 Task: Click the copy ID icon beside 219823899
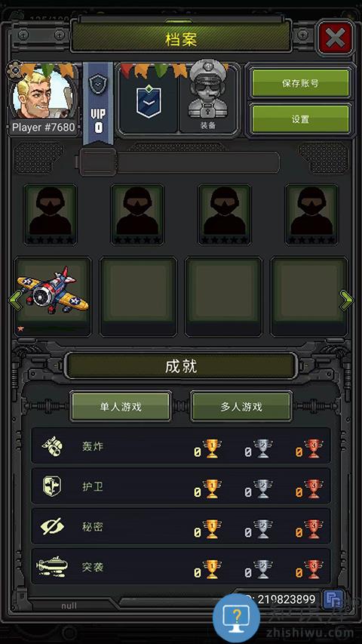(x=333, y=600)
